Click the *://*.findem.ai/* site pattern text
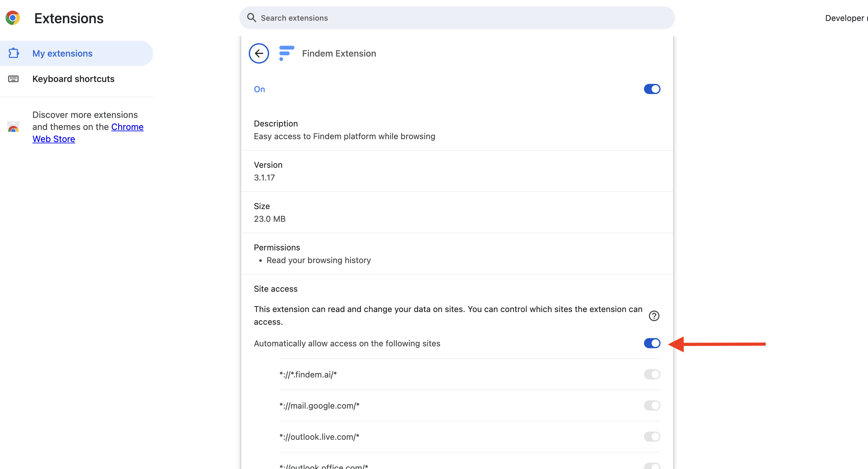The height and width of the screenshot is (469, 868). [308, 374]
